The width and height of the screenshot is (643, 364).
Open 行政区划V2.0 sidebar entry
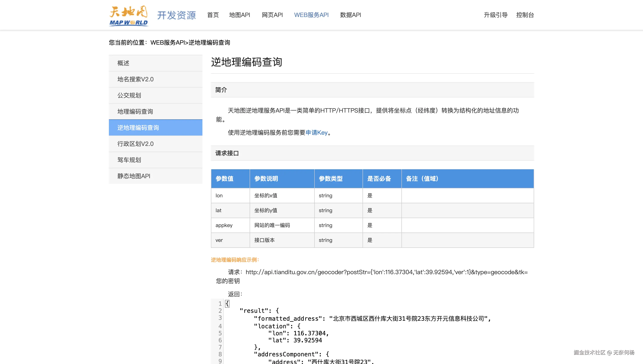tap(135, 144)
